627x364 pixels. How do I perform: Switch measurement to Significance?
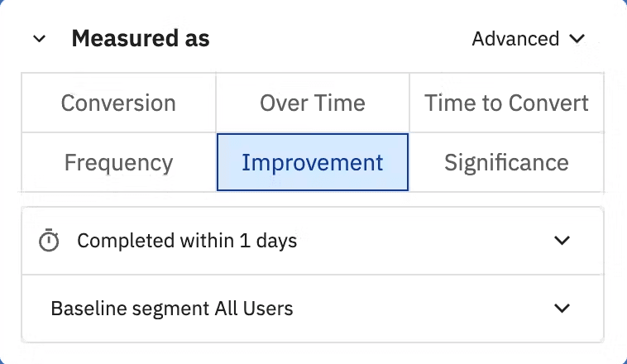coord(506,162)
